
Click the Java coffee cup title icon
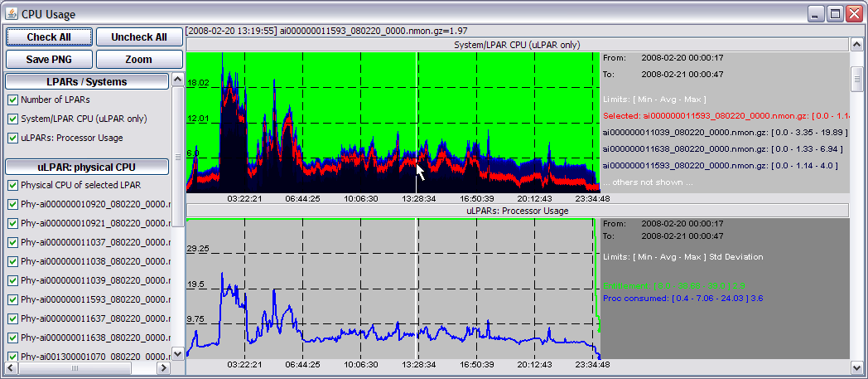(x=11, y=13)
